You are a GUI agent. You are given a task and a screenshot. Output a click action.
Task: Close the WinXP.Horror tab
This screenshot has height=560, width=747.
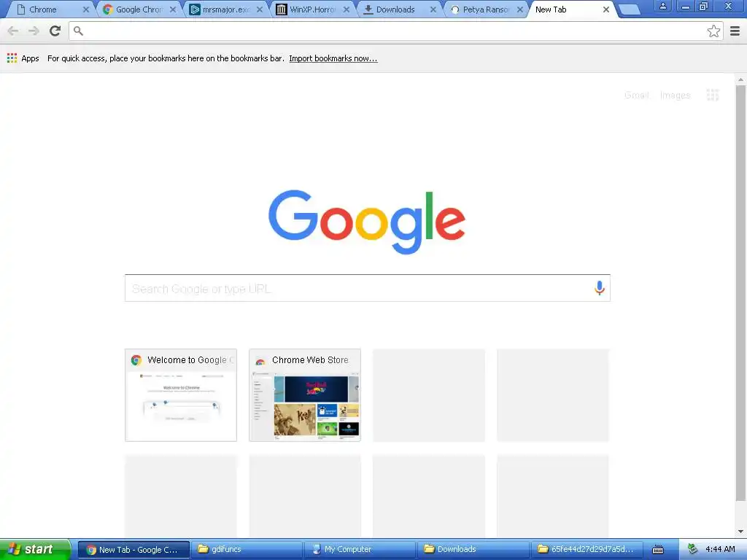tap(347, 9)
